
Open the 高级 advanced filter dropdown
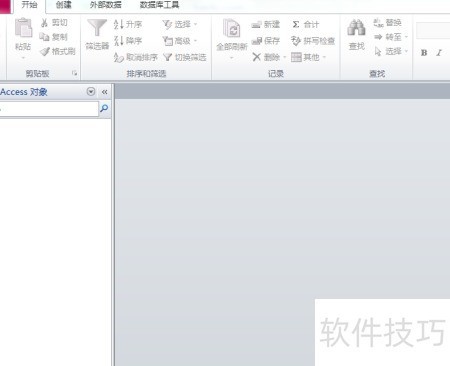tap(180, 41)
